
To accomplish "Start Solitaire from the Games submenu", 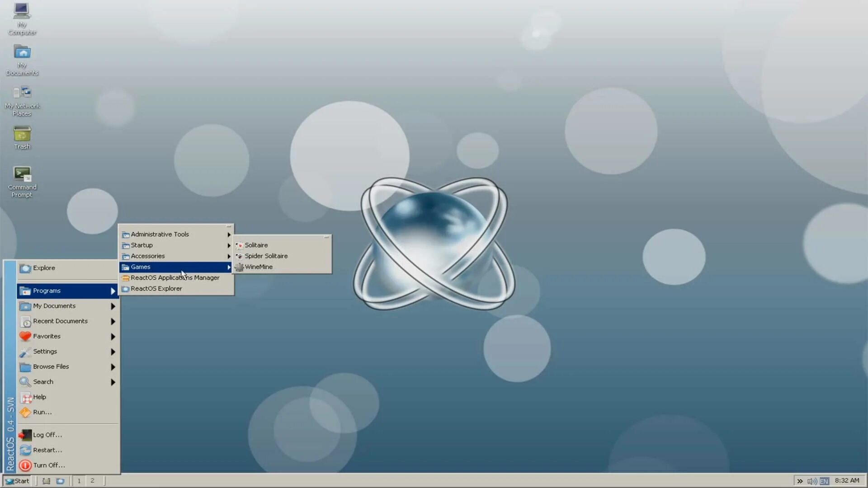I will [x=256, y=245].
